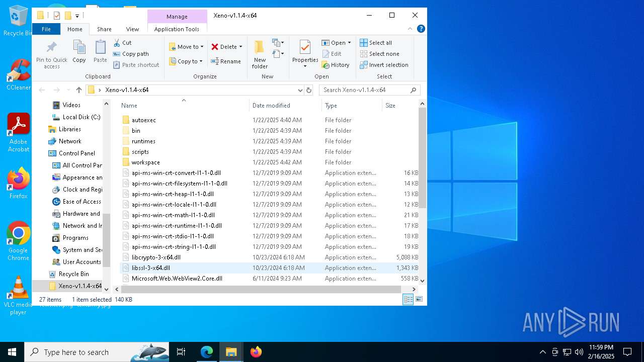Open Explorer Help question mark icon
This screenshot has width=644, height=362.
(421, 29)
